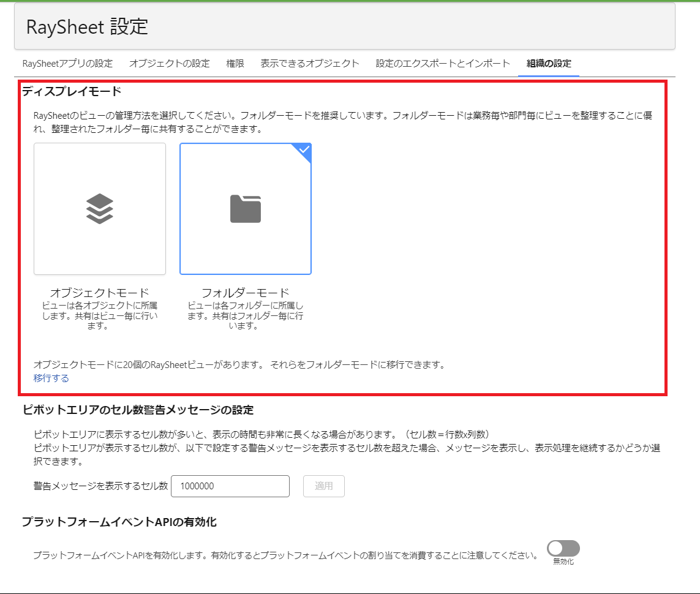Choose the フォルダーモード card
The width and height of the screenshot is (700, 594).
tap(246, 209)
